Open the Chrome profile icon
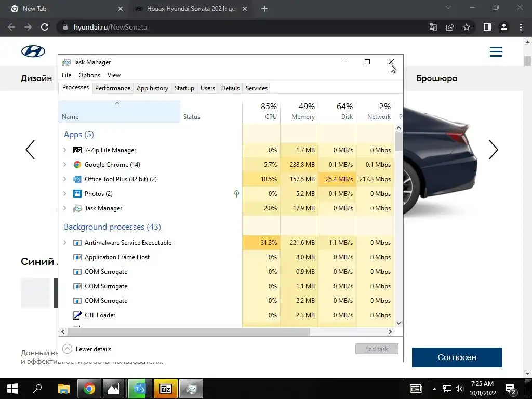This screenshot has height=399, width=532. [504, 27]
